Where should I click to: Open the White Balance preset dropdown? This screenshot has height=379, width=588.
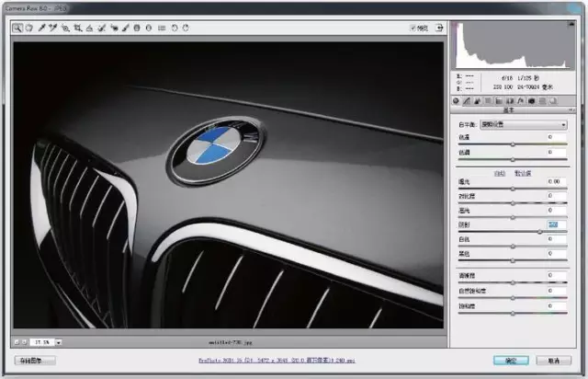click(x=524, y=124)
